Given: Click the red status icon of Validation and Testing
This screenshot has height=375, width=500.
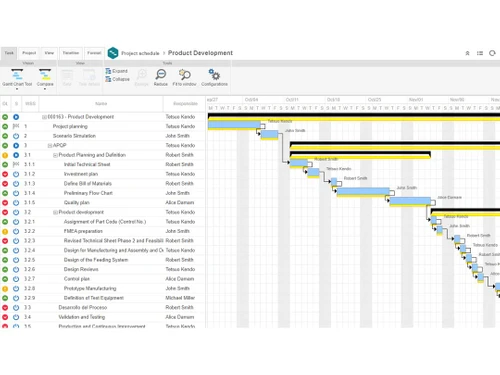Looking at the screenshot, I should pyautogui.click(x=5, y=317).
